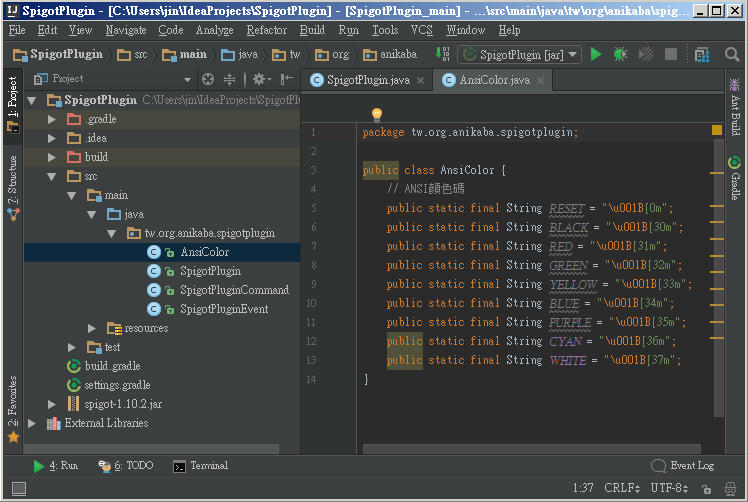Open the Refactor menu
The width and height of the screenshot is (748, 502).
[267, 31]
